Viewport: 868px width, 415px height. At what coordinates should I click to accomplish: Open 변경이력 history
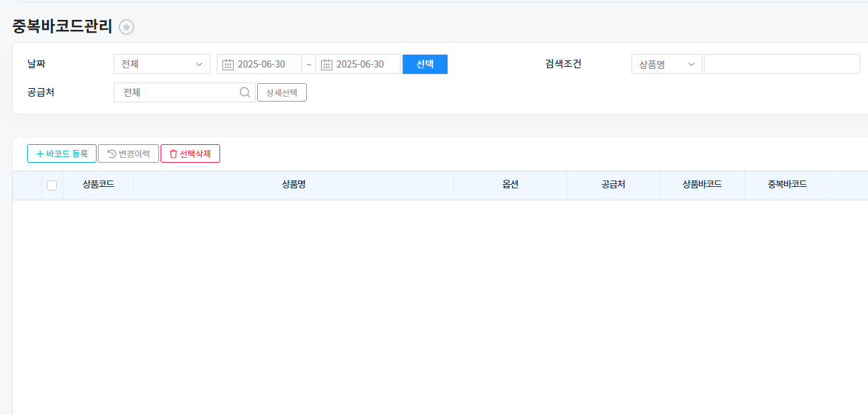coord(129,153)
